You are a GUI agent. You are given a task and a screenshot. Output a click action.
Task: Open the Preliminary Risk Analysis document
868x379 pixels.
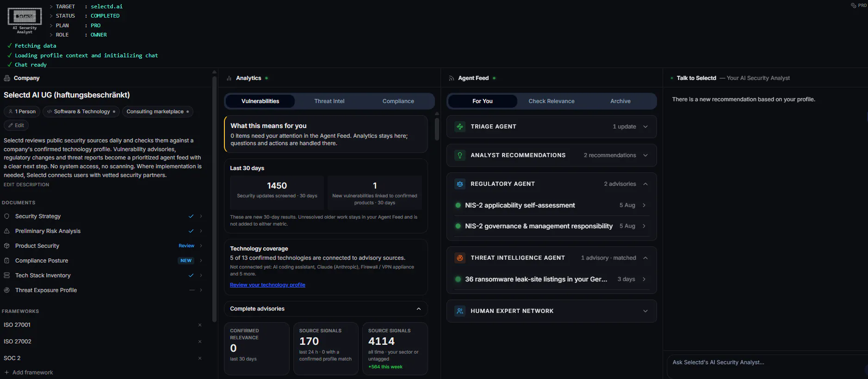pos(103,231)
